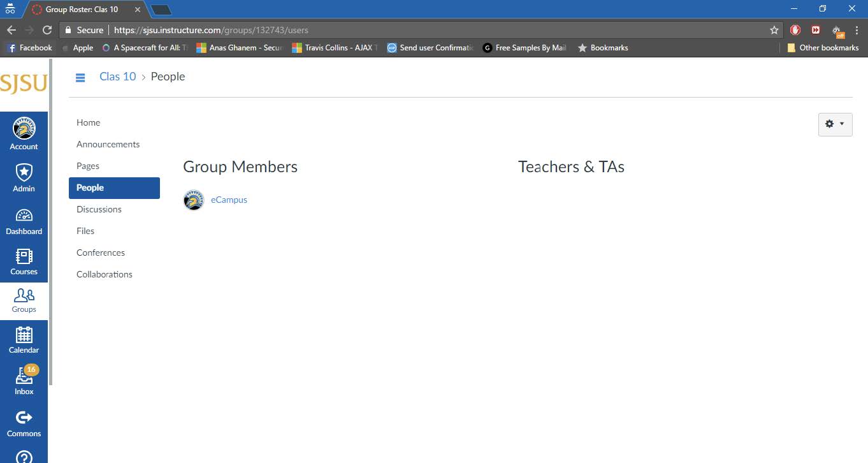Viewport: 868px width, 463px height.
Task: Open Courses from the global navigation
Action: tap(24, 260)
